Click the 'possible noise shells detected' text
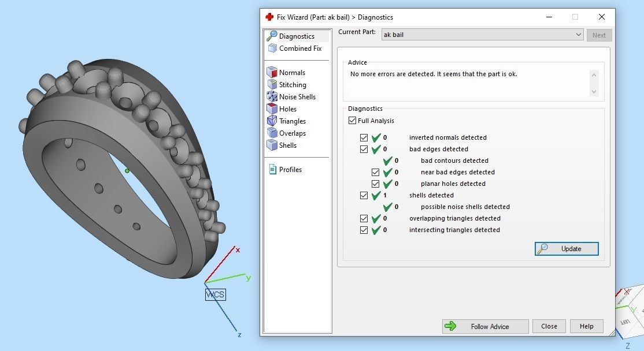 465,207
